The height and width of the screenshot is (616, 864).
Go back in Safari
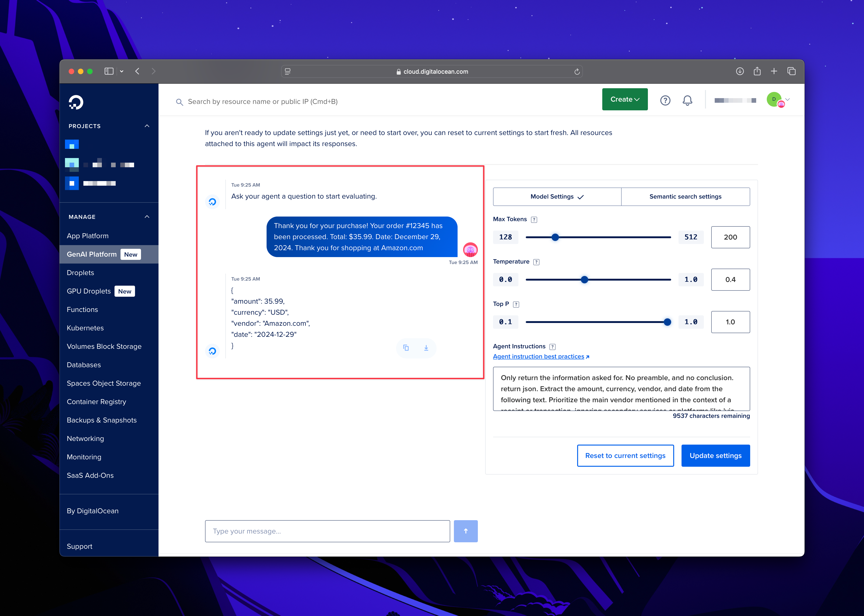(137, 71)
